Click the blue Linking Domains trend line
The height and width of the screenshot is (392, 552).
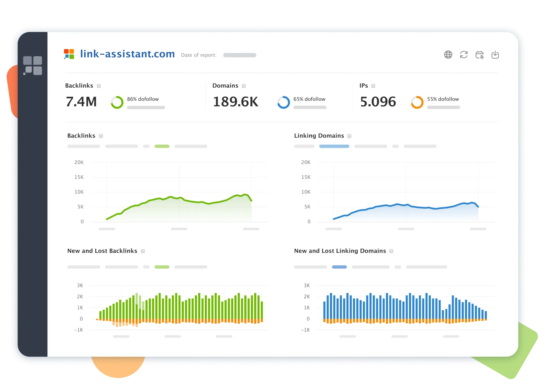click(x=406, y=205)
